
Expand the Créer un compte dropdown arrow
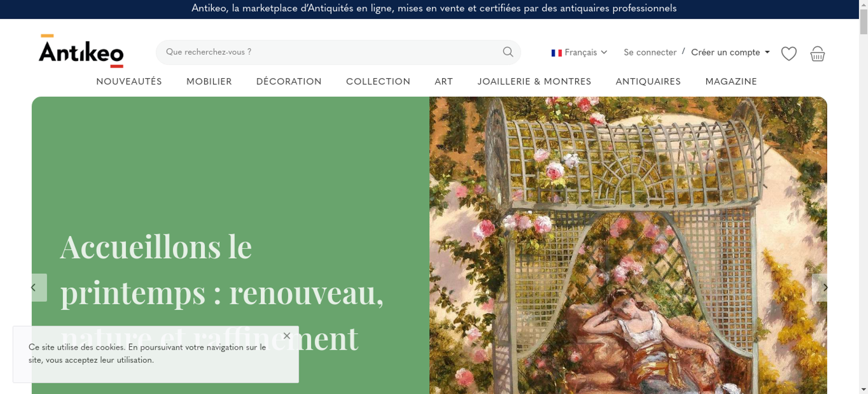[x=767, y=52]
